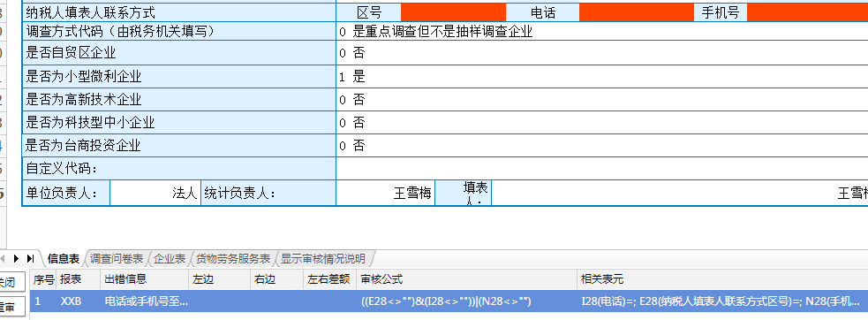868x320 pixels.
Task: Click the 审核公式 column header
Action: tap(468, 279)
